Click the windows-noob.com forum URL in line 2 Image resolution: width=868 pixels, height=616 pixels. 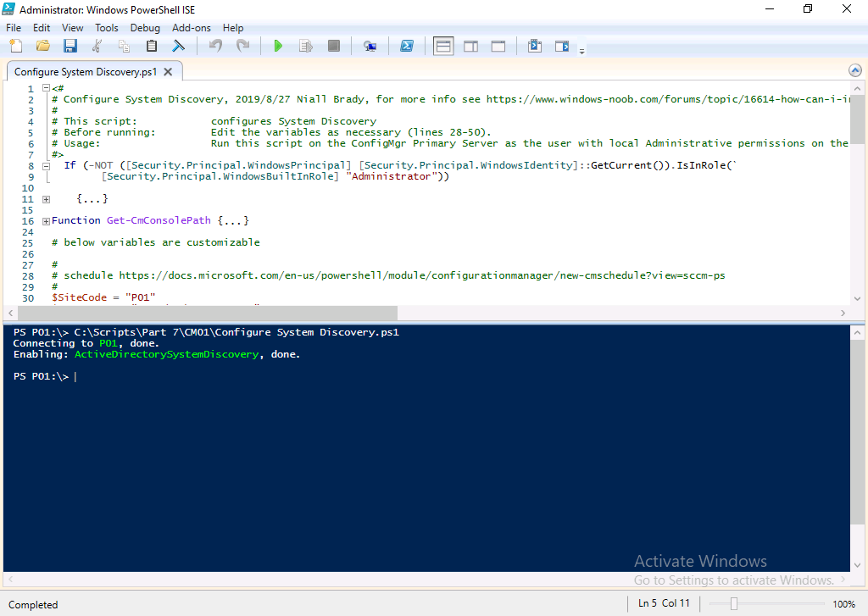point(668,99)
